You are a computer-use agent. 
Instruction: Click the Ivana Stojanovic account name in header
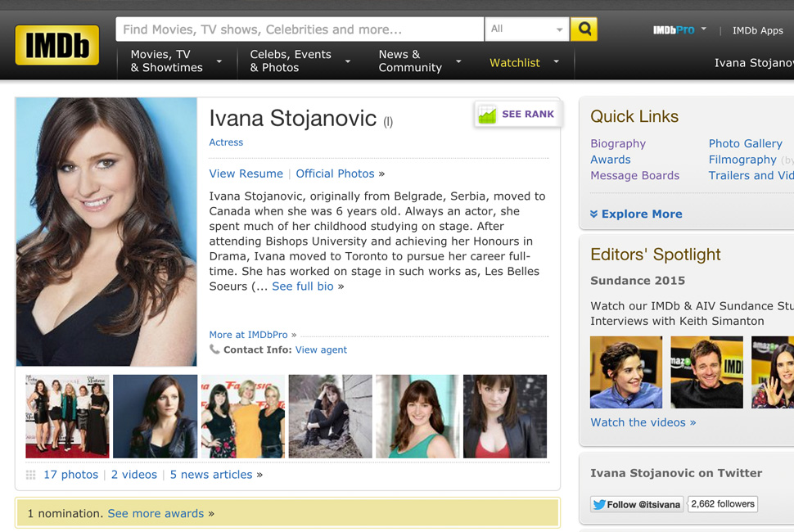coord(754,63)
